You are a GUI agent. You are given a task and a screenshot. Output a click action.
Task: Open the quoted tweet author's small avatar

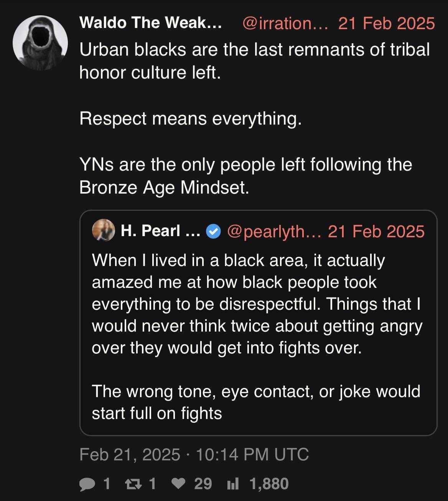pos(104,231)
